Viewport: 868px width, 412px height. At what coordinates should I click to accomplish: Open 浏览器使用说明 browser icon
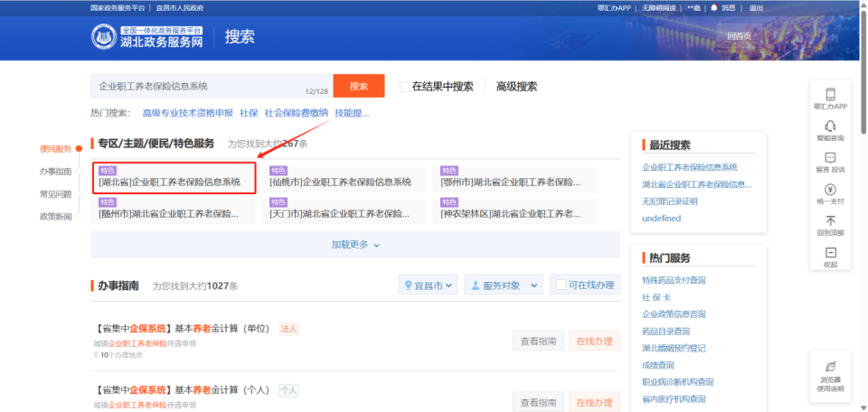tap(830, 367)
